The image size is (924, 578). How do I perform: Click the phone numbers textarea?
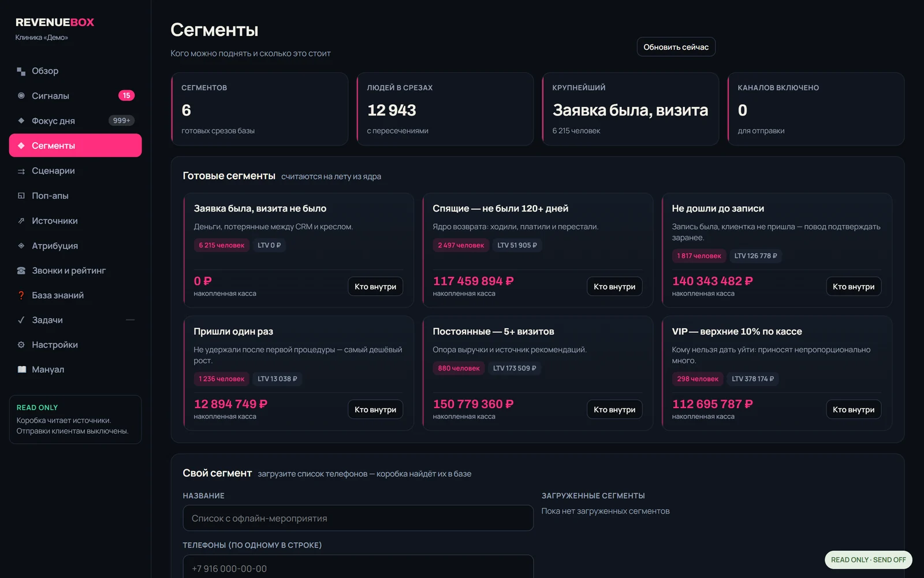[358, 566]
